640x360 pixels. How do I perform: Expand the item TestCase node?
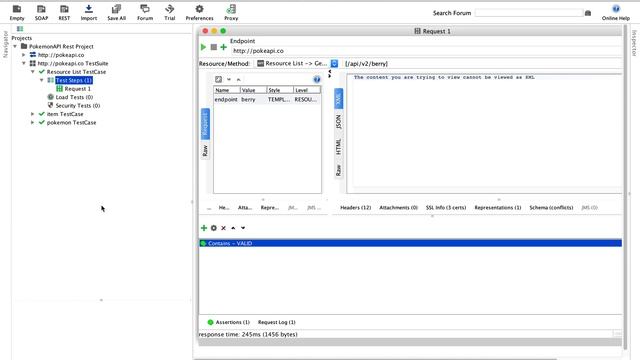click(33, 114)
